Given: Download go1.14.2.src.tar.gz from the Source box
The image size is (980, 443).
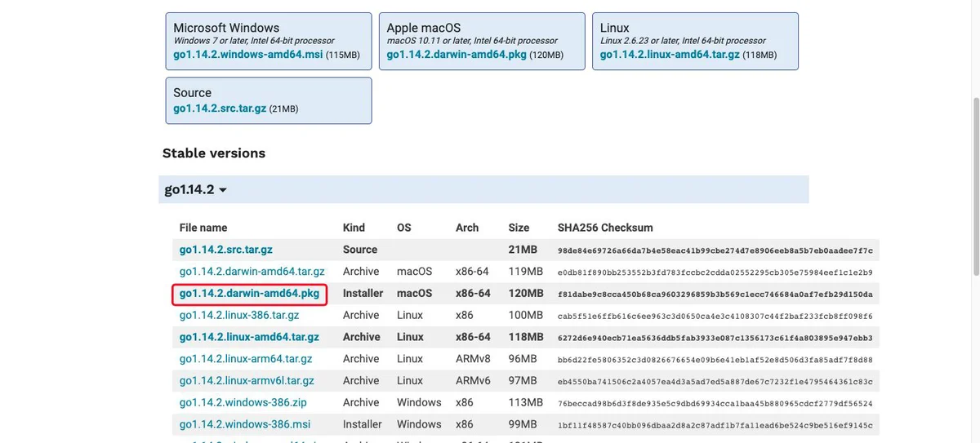Looking at the screenshot, I should [220, 109].
